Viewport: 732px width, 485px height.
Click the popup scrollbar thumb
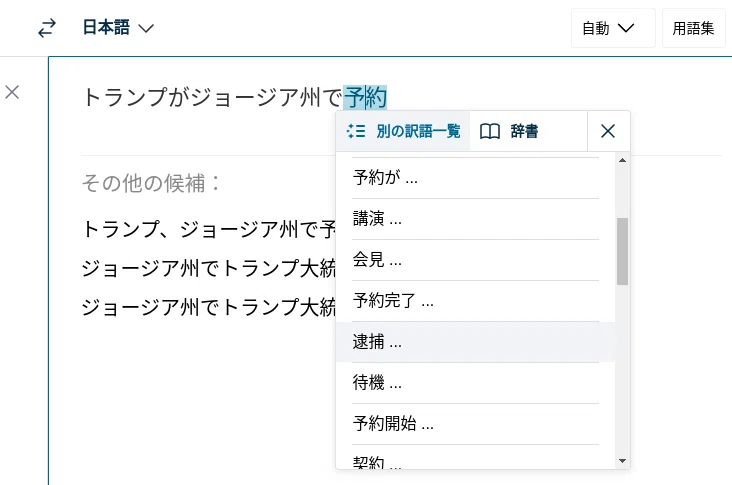click(622, 251)
